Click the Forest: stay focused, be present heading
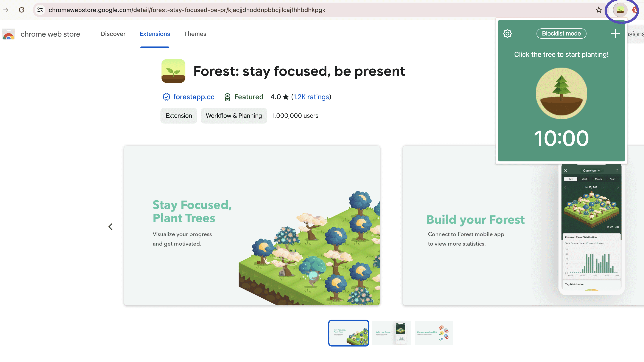The image size is (644, 362). (299, 71)
